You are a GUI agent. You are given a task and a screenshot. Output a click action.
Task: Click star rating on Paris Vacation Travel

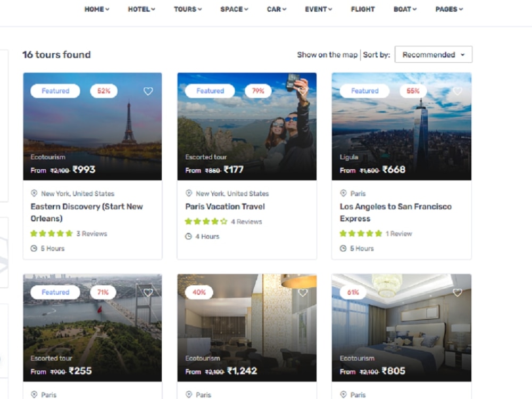tap(206, 221)
